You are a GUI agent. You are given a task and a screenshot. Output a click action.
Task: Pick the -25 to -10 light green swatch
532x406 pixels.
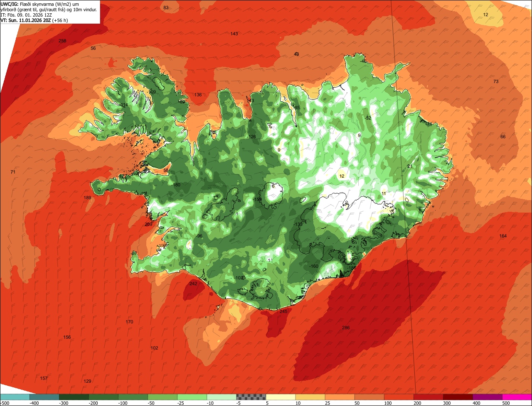(192, 397)
